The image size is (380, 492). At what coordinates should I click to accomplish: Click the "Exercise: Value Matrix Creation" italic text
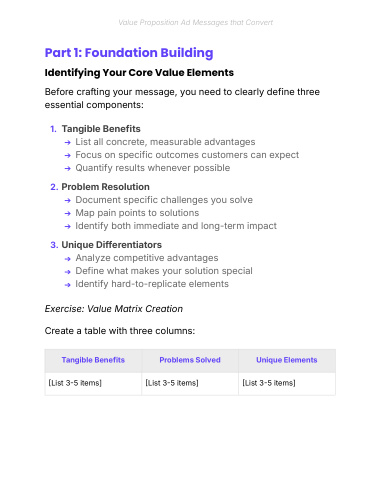114,309
